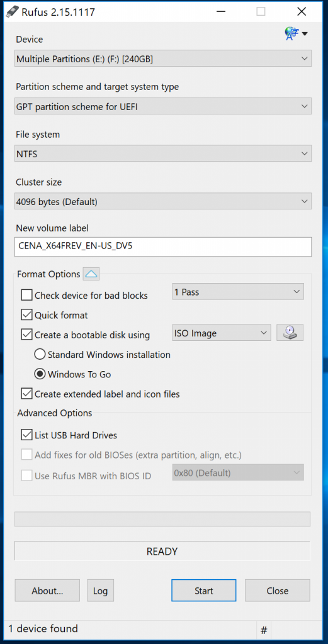The image size is (328, 644).
Task: Open the About... dialog
Action: (x=47, y=591)
